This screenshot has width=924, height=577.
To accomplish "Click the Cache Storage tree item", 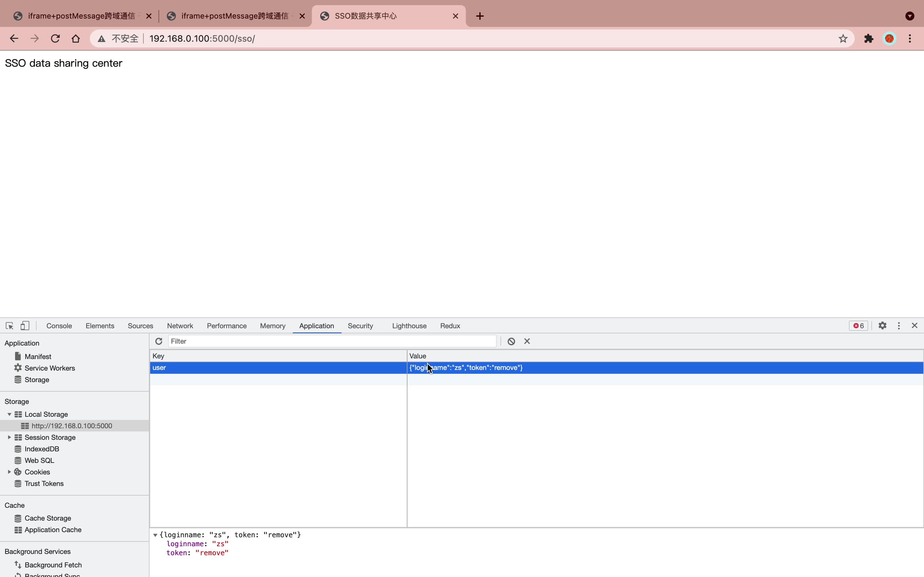I will coord(47,518).
